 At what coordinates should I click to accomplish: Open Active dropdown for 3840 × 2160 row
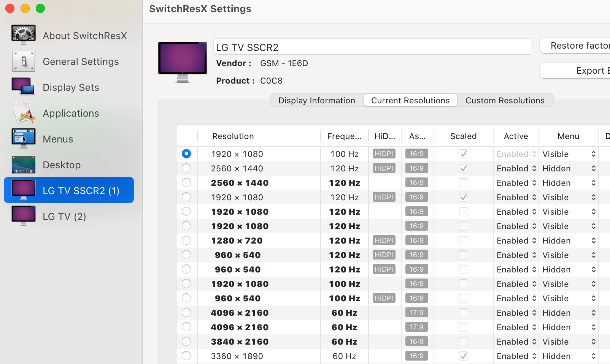click(x=516, y=342)
